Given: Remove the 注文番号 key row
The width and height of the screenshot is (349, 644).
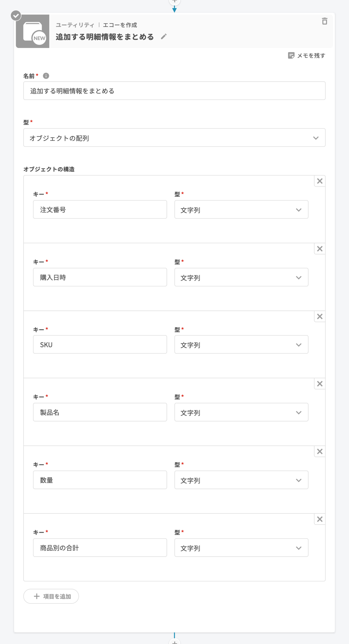Looking at the screenshot, I should 320,181.
